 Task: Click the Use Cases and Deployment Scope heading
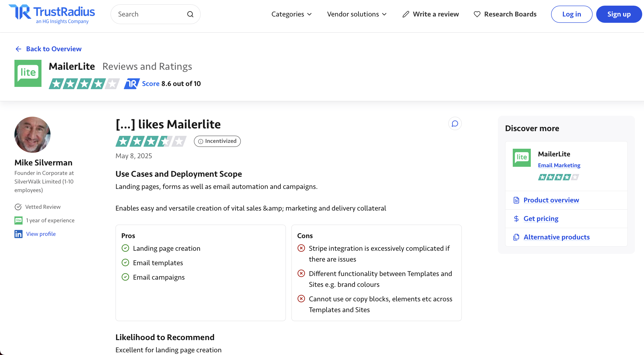(x=179, y=174)
